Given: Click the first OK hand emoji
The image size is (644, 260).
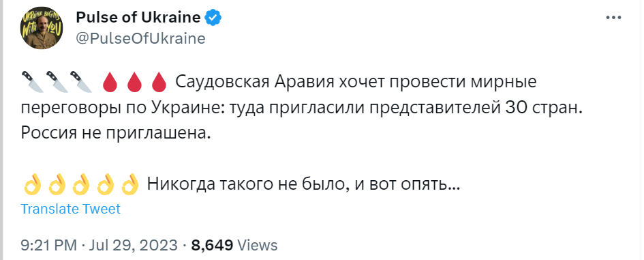Looking at the screenshot, I should [x=31, y=184].
